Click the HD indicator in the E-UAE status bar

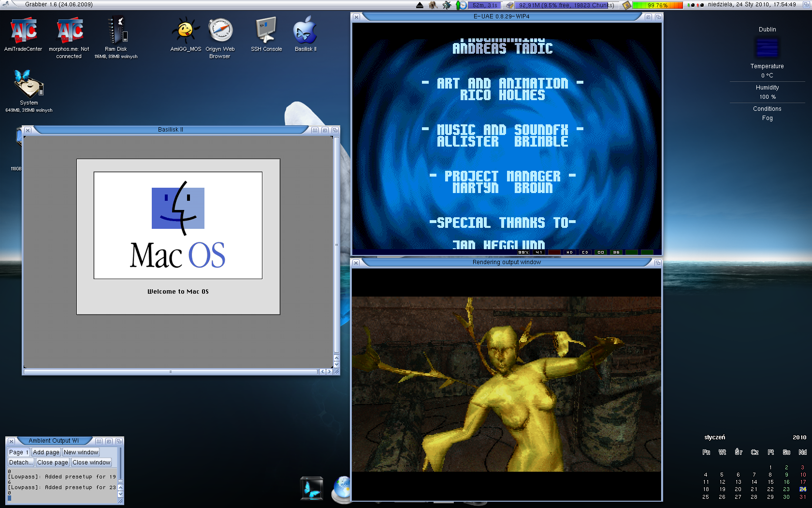tap(570, 252)
